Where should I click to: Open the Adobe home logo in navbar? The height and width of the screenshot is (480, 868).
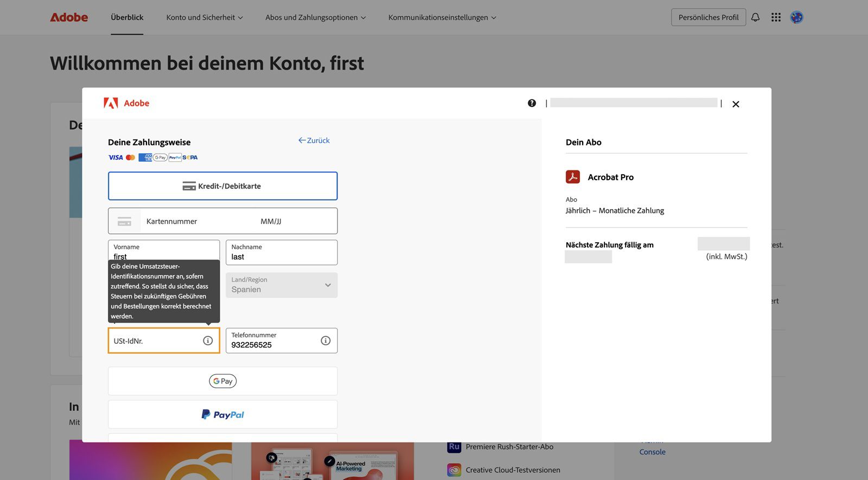coord(69,17)
